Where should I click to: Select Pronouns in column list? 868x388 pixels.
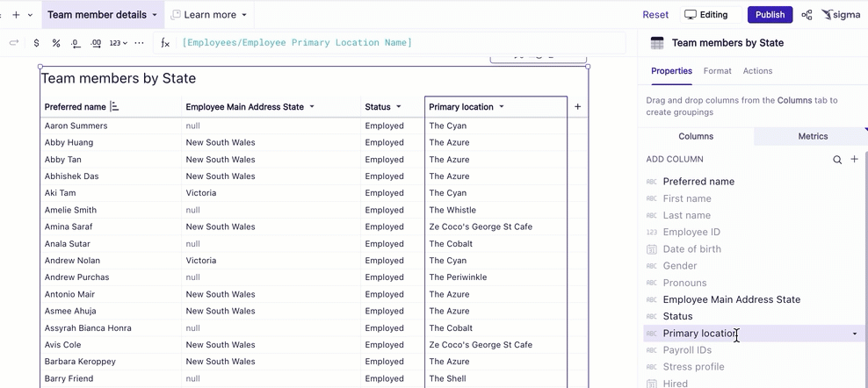pos(684,283)
